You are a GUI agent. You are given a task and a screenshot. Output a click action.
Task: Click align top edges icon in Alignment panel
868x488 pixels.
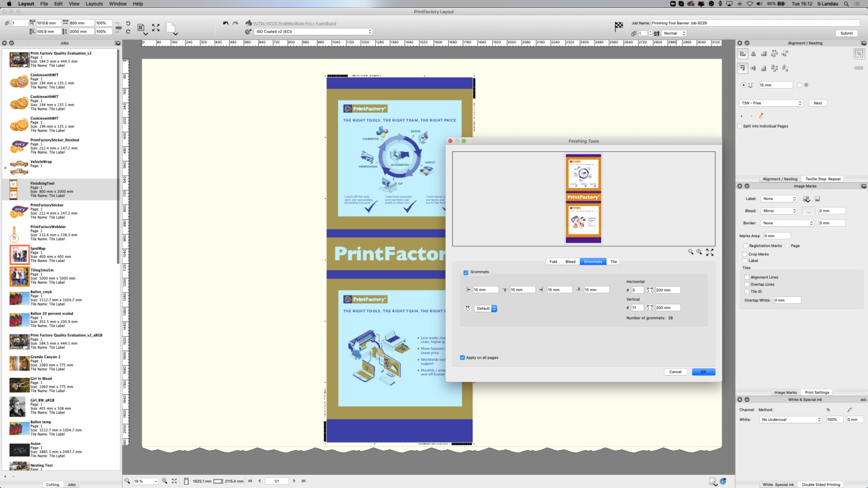[743, 68]
